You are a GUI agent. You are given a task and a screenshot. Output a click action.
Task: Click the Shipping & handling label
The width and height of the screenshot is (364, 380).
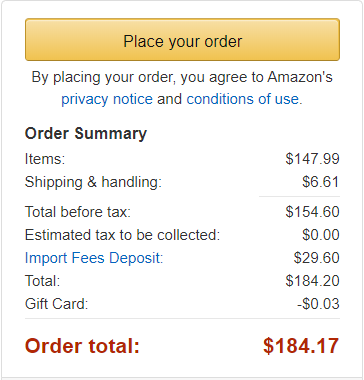pyautogui.click(x=93, y=182)
